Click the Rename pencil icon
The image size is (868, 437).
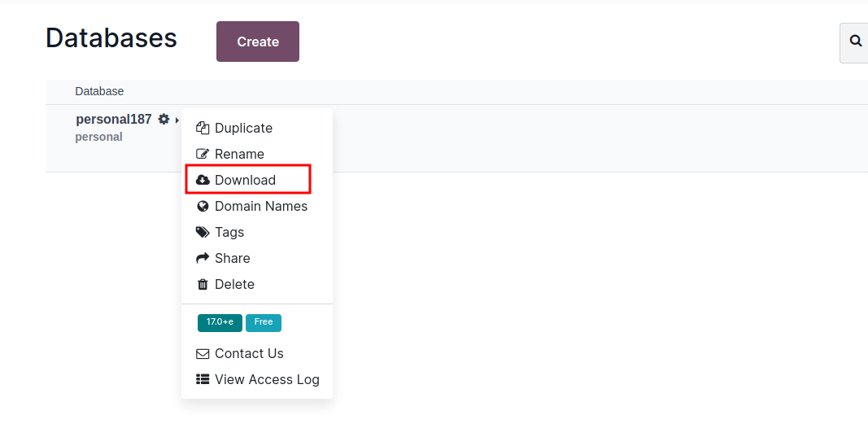(x=203, y=154)
